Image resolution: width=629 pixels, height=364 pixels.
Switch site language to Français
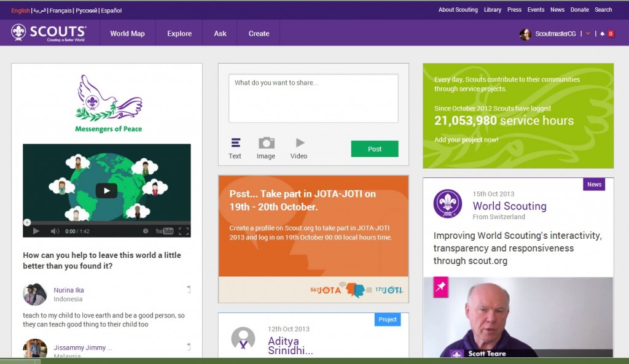pos(61,10)
